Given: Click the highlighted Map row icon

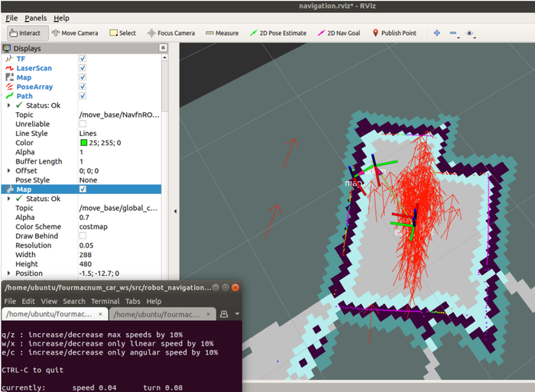Looking at the screenshot, I should [x=9, y=189].
